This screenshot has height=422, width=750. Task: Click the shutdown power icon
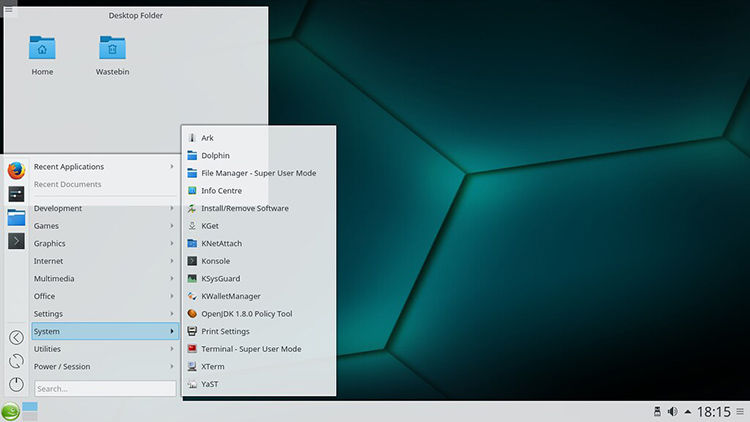click(16, 384)
